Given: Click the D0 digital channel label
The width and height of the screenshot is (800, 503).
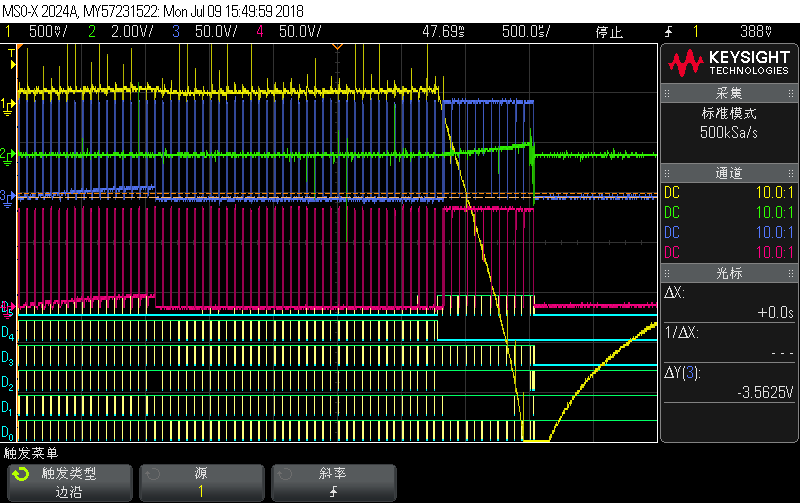Looking at the screenshot, I should coord(8,433).
